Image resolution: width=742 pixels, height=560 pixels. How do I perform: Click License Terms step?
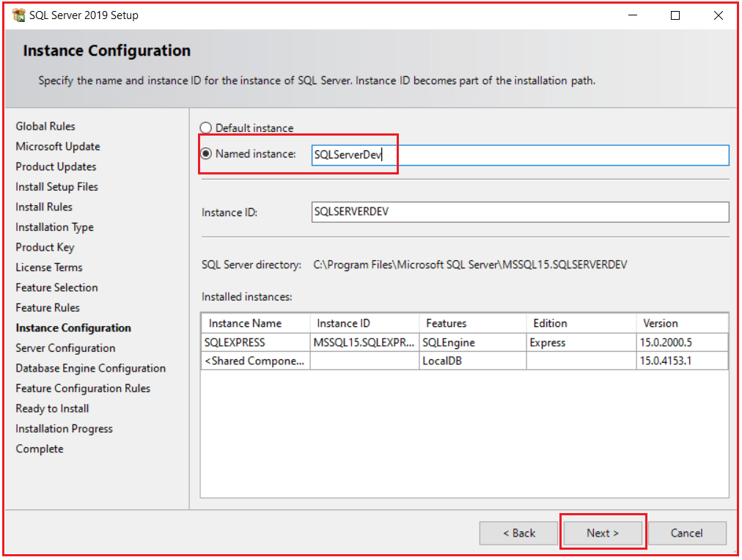pos(48,268)
